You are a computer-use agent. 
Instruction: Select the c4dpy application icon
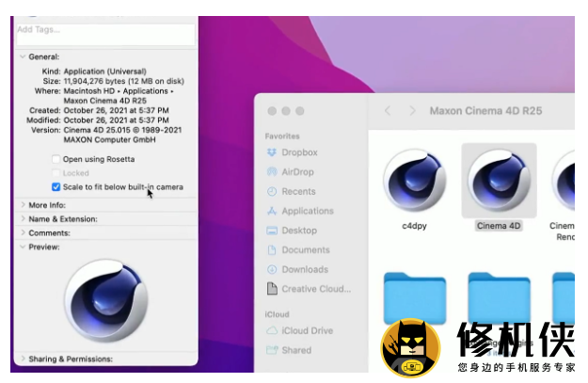pos(414,181)
